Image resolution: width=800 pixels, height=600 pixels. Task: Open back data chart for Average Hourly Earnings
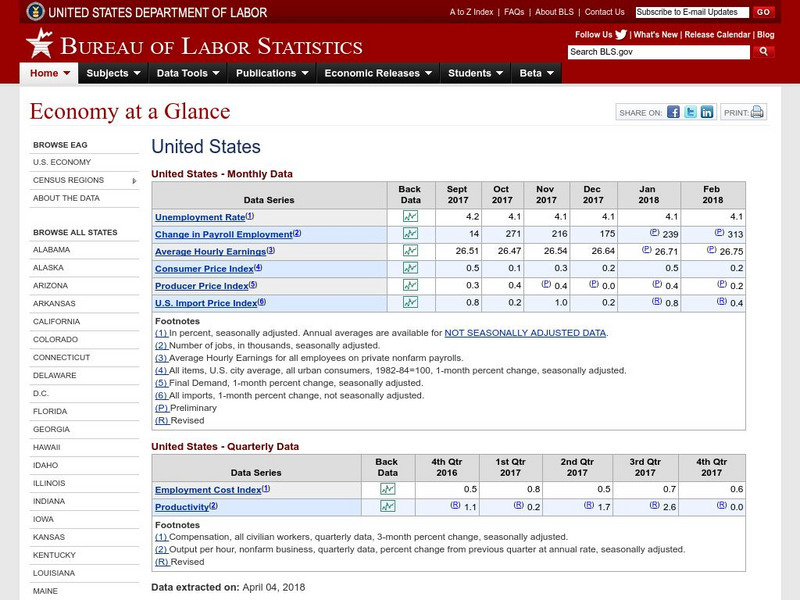(410, 251)
